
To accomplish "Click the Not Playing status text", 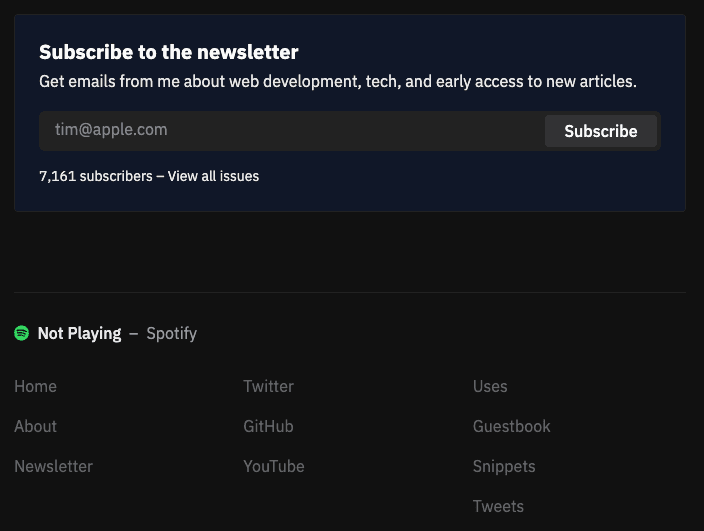I will coord(79,334).
